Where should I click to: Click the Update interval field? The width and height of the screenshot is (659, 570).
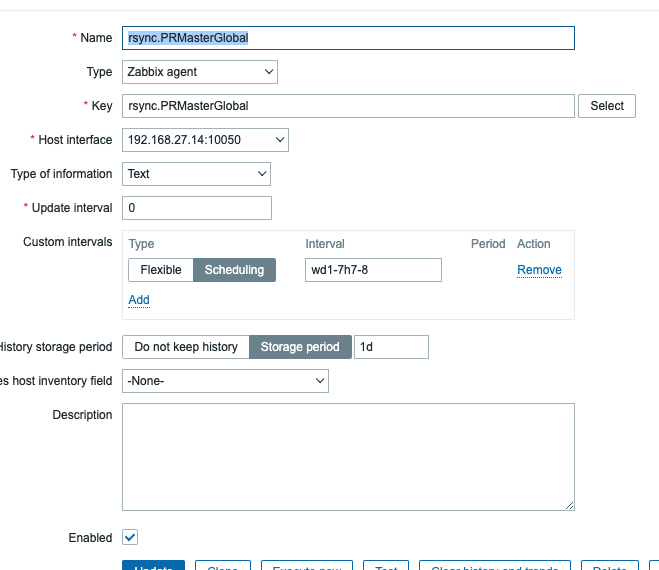[196, 208]
